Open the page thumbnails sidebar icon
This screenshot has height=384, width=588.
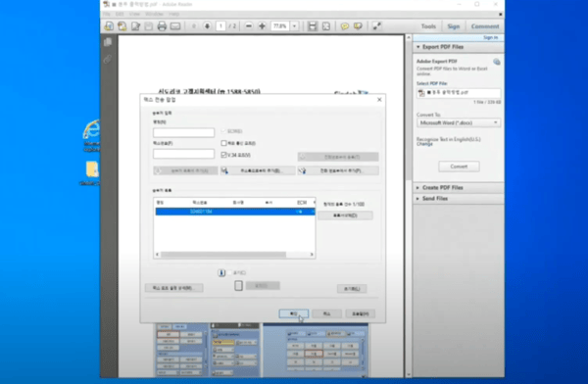point(108,42)
